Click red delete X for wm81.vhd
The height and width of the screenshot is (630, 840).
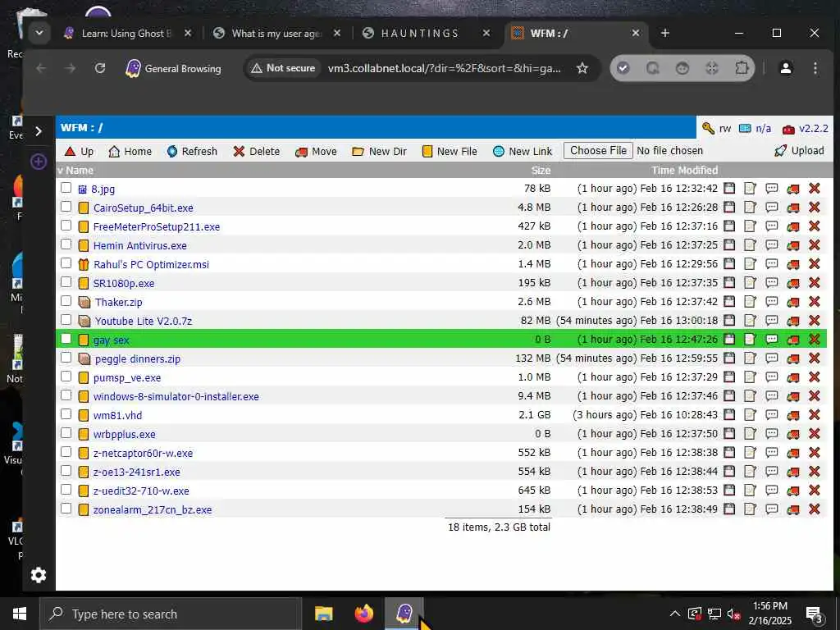815,414
